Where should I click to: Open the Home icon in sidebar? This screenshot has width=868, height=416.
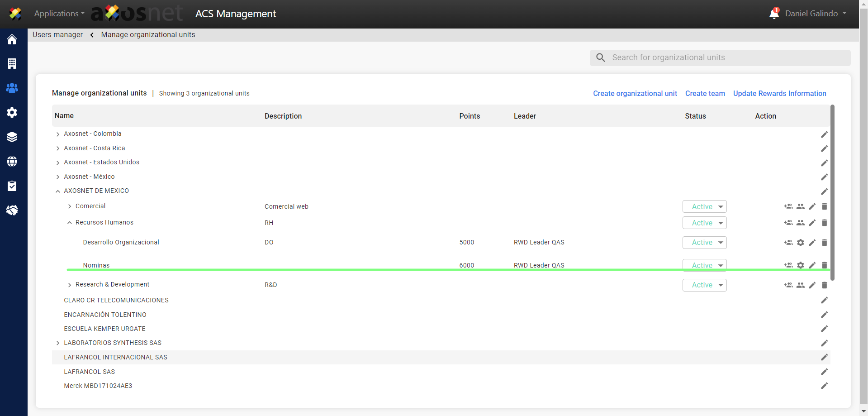tap(12, 39)
